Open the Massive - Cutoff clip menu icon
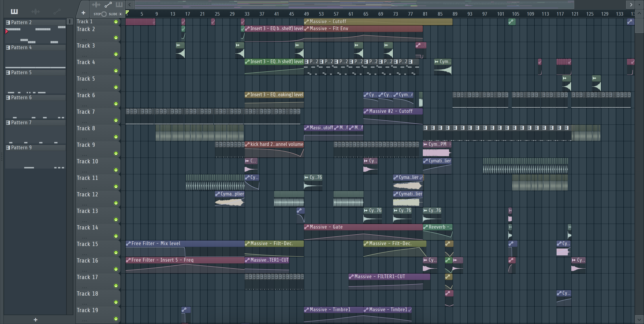This screenshot has height=324, width=644. pos(307,22)
